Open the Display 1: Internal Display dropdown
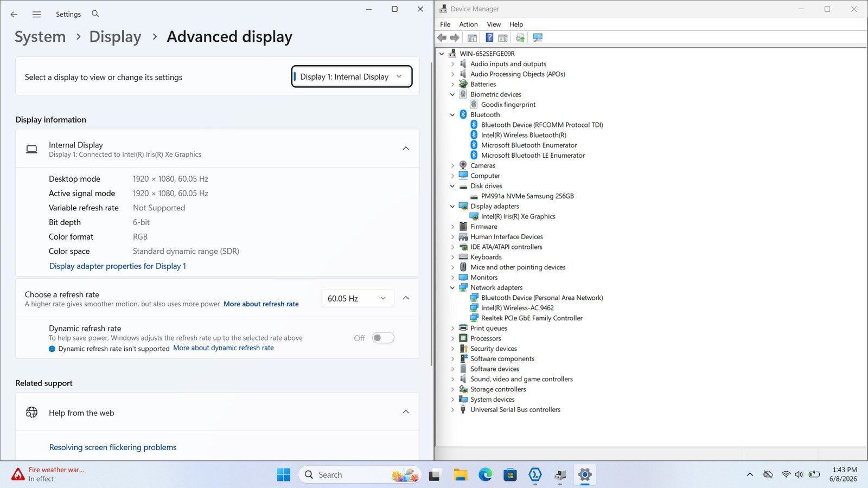Image resolution: width=868 pixels, height=488 pixels. click(352, 76)
